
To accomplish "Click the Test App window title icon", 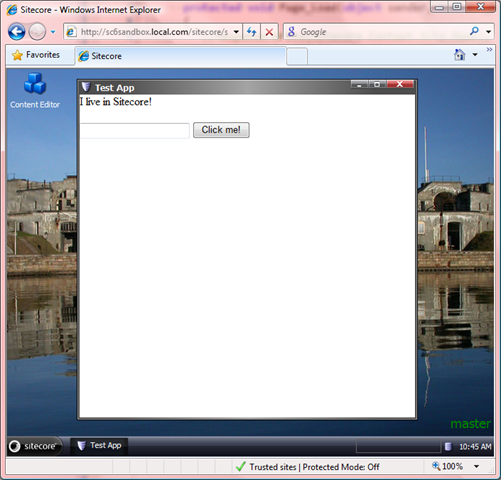I will (x=86, y=87).
